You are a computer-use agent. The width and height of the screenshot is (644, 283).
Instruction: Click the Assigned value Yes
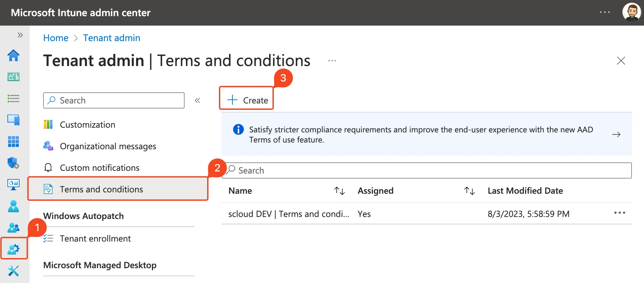click(x=364, y=214)
